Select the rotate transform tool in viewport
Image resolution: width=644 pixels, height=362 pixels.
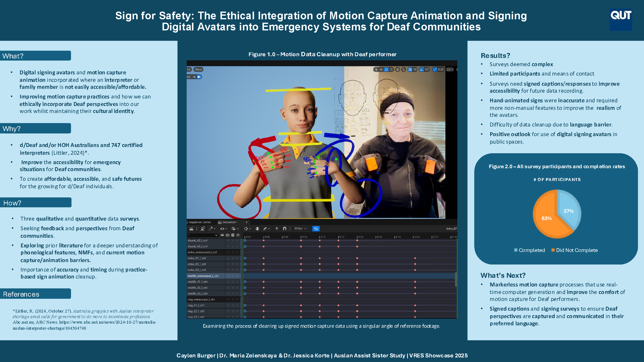(386, 70)
